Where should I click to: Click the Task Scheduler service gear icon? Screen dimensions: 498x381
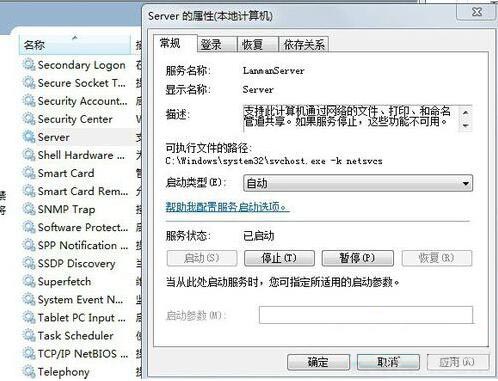point(29,335)
